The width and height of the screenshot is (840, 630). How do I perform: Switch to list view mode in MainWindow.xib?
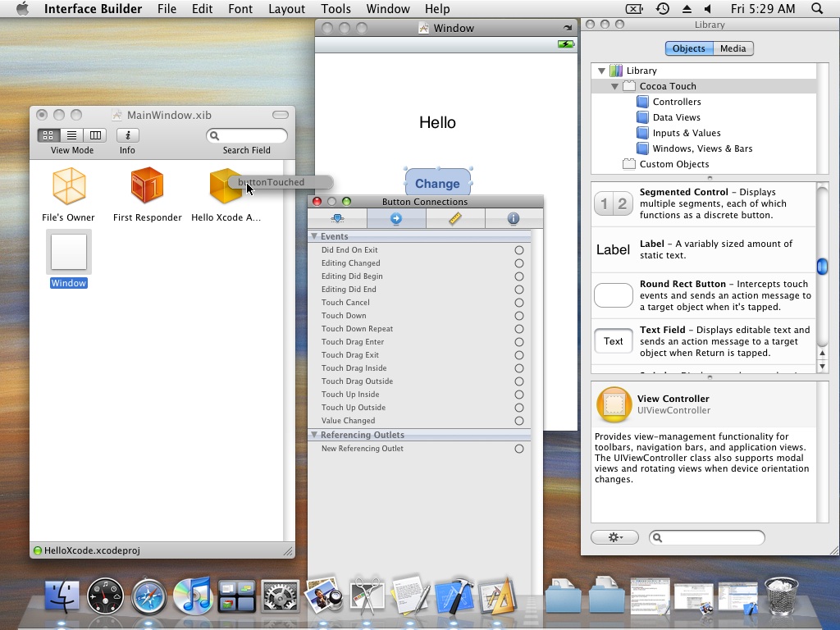(72, 135)
